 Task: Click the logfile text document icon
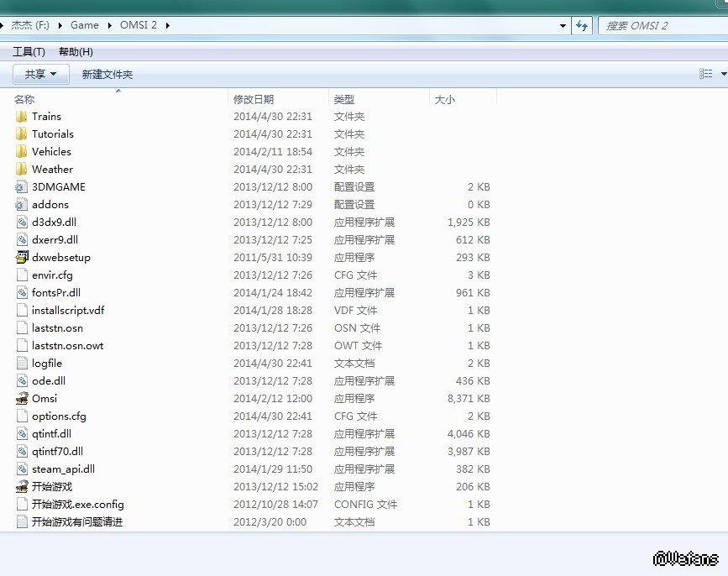click(22, 364)
